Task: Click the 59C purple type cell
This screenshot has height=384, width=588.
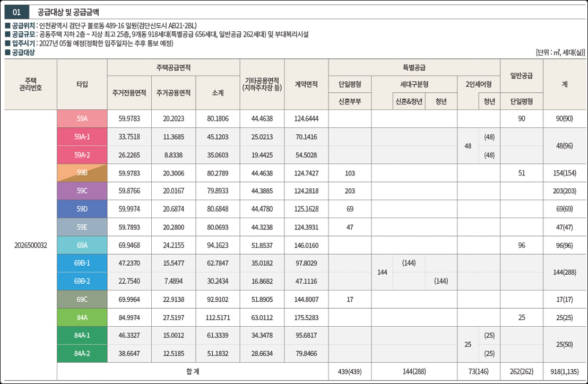Action: click(x=82, y=191)
